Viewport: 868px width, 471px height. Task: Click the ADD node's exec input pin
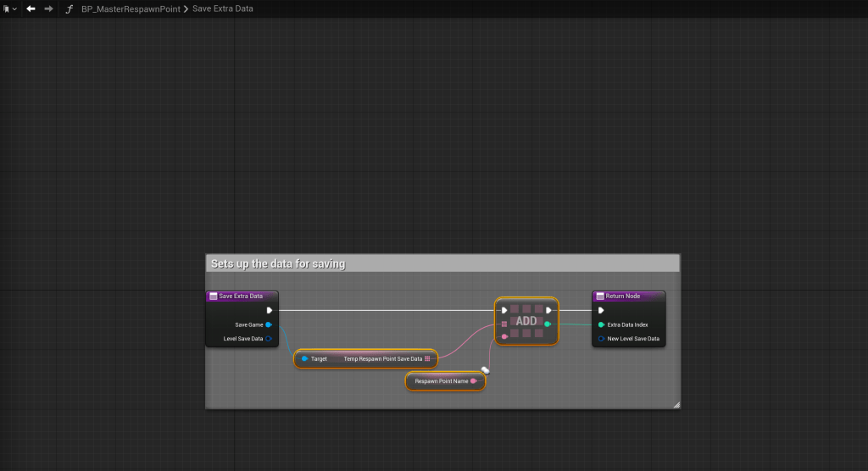click(504, 310)
